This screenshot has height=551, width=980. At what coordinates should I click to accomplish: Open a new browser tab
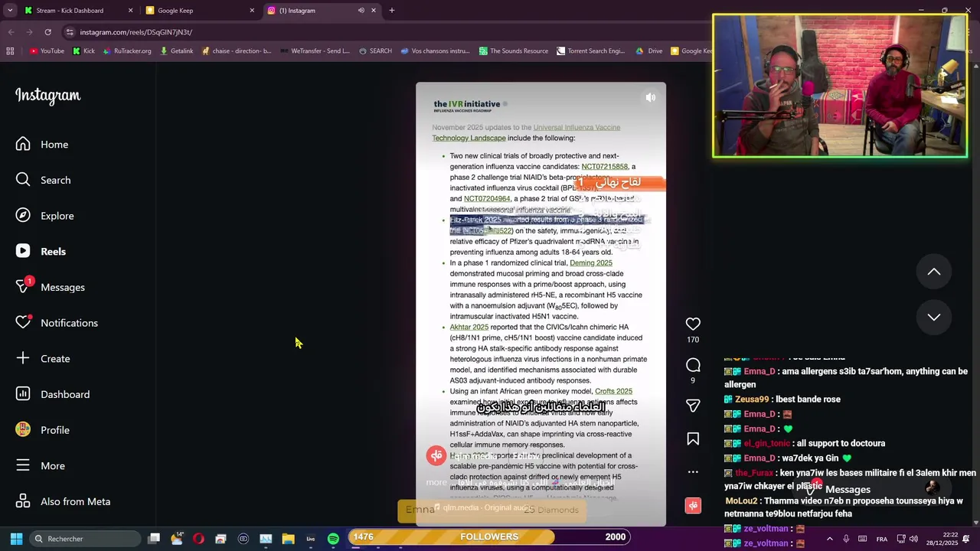click(391, 11)
